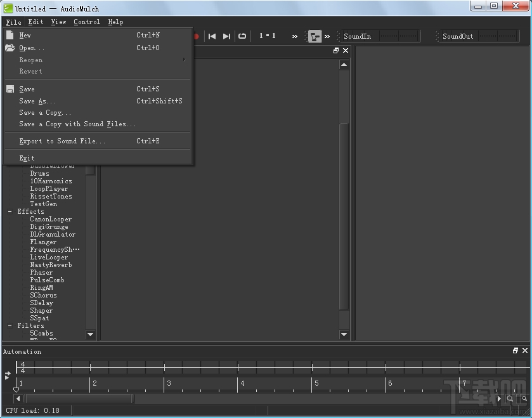Click the patcher view icon in the toolbar
This screenshot has width=532, height=418.
[x=315, y=36]
